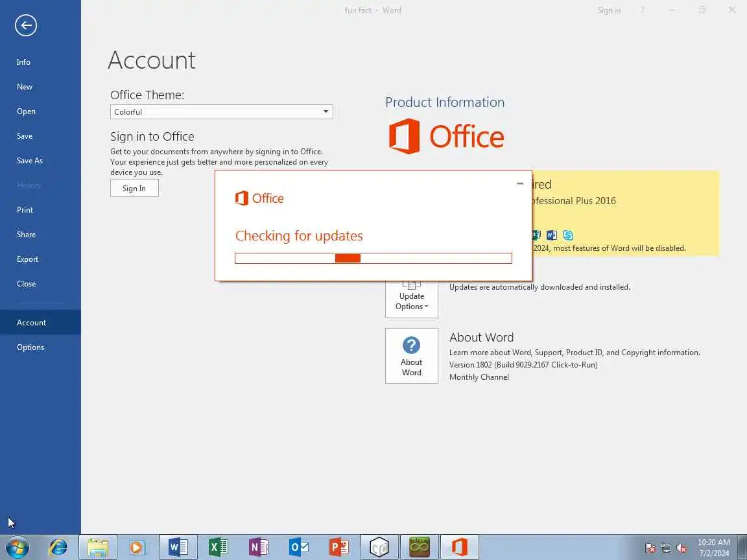Image resolution: width=747 pixels, height=560 pixels.
Task: Open the Update Options dropdown
Action: pyautogui.click(x=412, y=298)
